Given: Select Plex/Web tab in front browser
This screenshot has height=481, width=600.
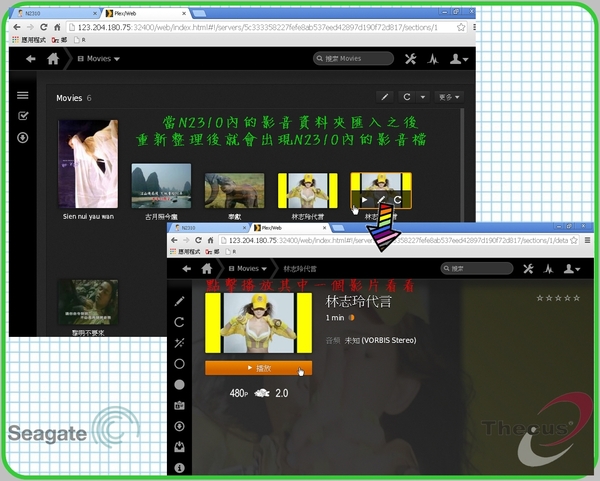Looking at the screenshot, I should click(x=290, y=228).
